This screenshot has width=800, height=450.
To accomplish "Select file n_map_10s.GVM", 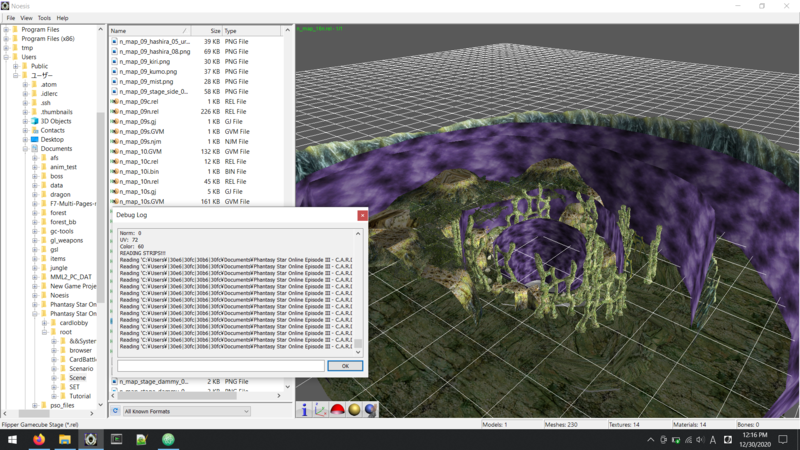I will [x=141, y=202].
